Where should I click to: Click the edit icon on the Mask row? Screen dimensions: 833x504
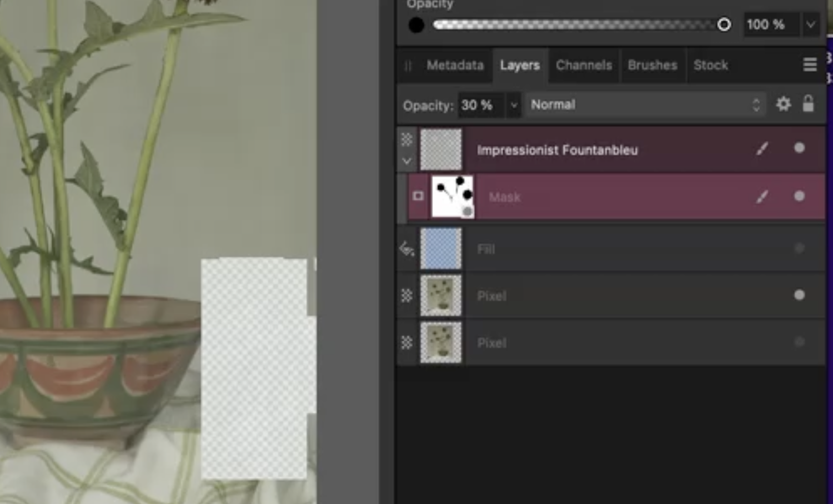pos(763,196)
